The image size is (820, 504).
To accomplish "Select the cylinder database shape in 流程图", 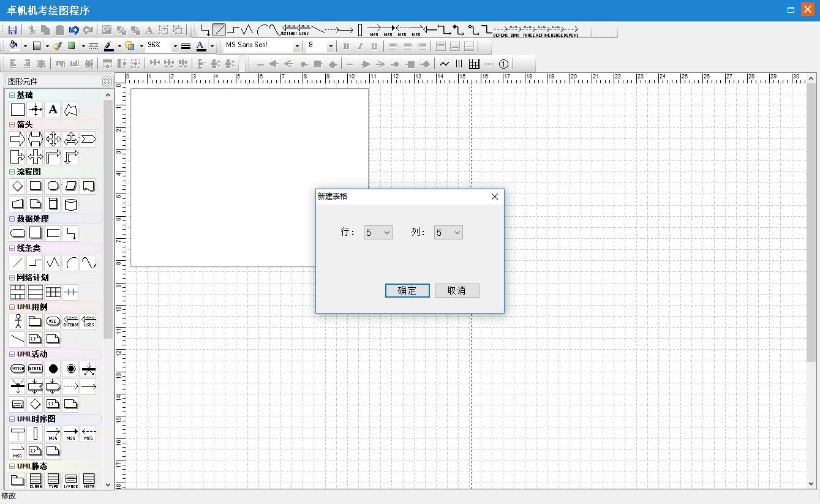I will click(71, 204).
